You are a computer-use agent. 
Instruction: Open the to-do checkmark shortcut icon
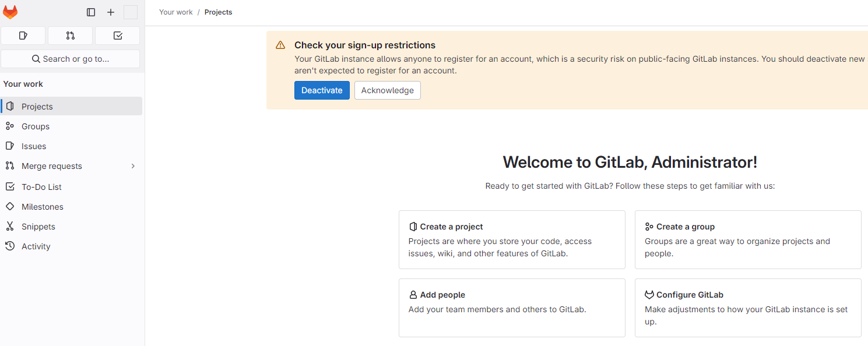[x=118, y=36]
